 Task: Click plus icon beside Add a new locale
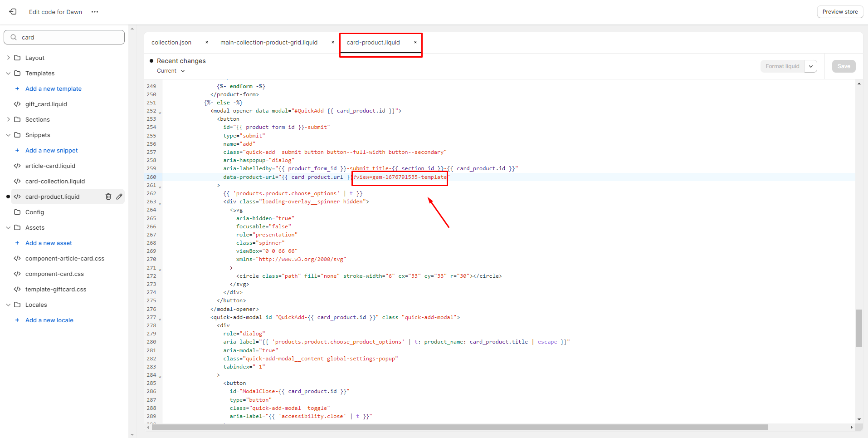17,320
